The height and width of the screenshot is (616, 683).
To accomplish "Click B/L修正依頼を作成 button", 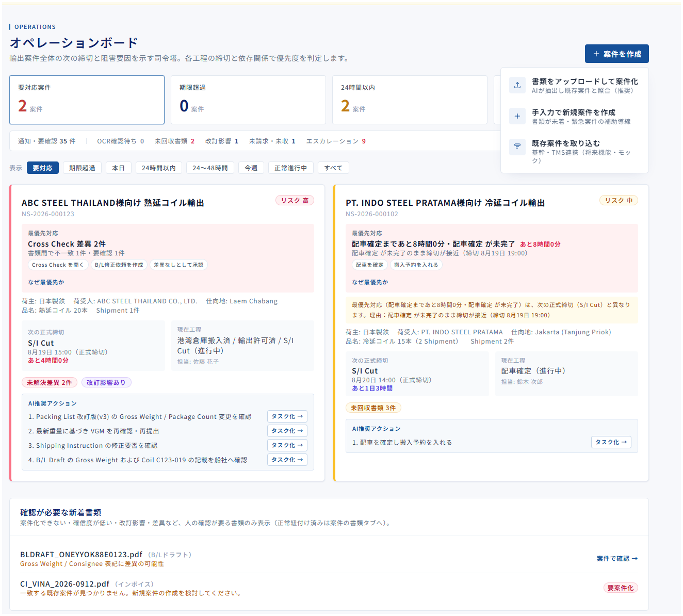I will (x=119, y=265).
